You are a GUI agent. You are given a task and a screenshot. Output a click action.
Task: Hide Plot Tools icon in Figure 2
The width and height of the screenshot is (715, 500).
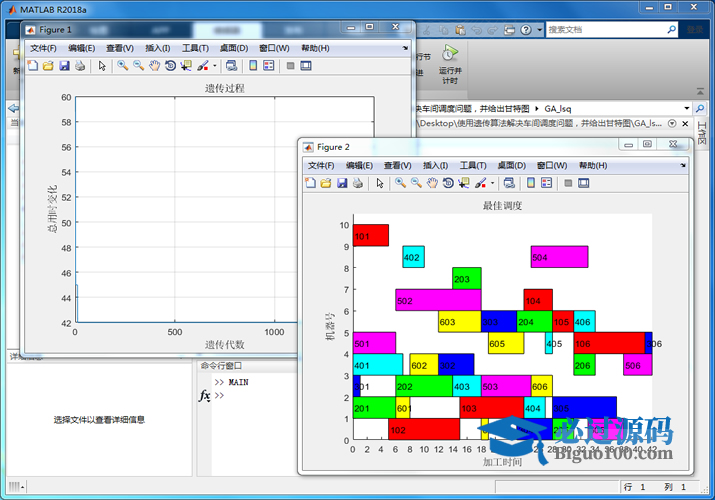click(568, 183)
